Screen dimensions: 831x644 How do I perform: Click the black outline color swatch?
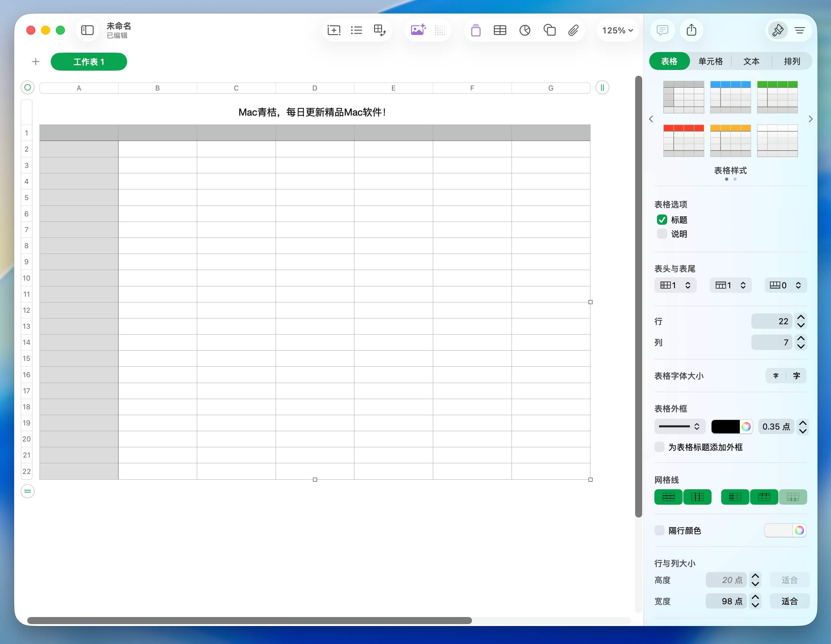(725, 426)
